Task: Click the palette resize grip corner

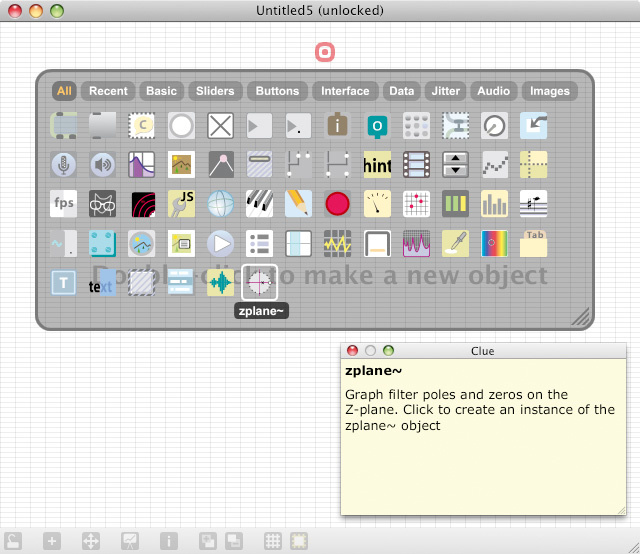Action: [x=581, y=317]
